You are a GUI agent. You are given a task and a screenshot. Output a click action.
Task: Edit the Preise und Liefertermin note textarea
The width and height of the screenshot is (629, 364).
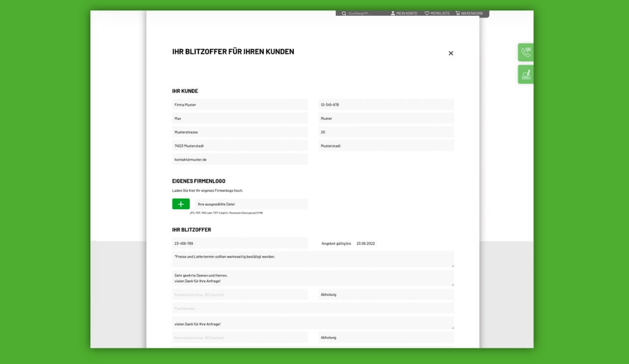313,259
